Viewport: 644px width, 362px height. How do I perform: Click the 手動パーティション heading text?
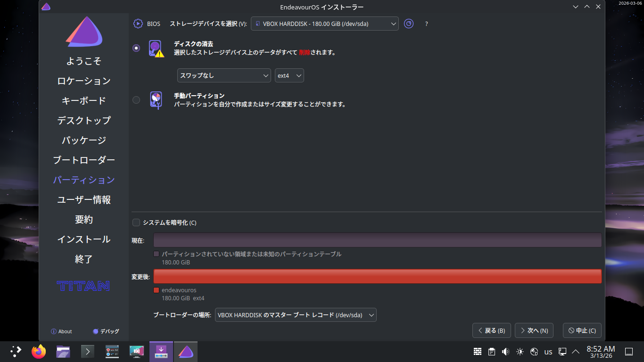199,96
